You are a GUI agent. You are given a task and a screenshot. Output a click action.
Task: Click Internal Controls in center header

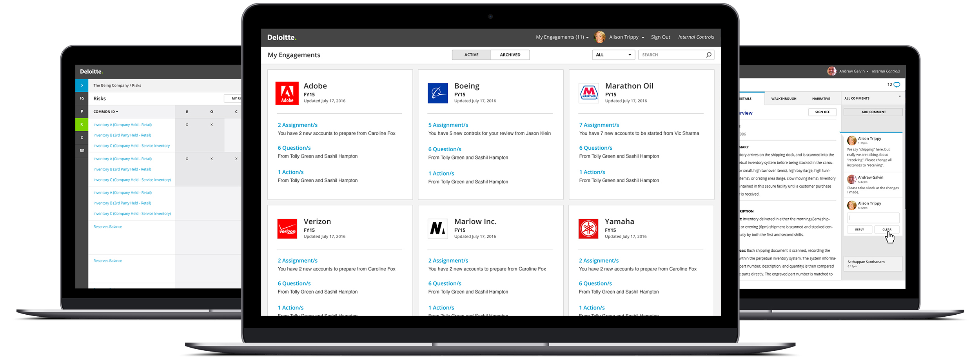tap(696, 37)
